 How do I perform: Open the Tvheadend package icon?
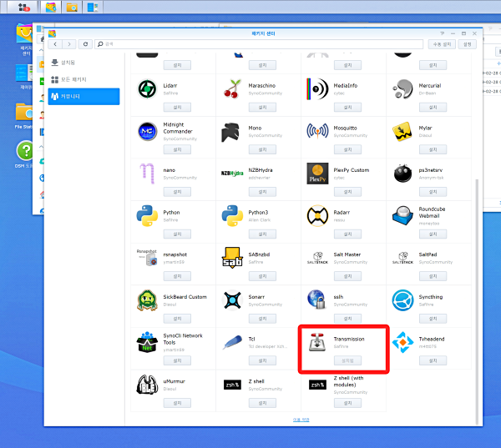(402, 342)
